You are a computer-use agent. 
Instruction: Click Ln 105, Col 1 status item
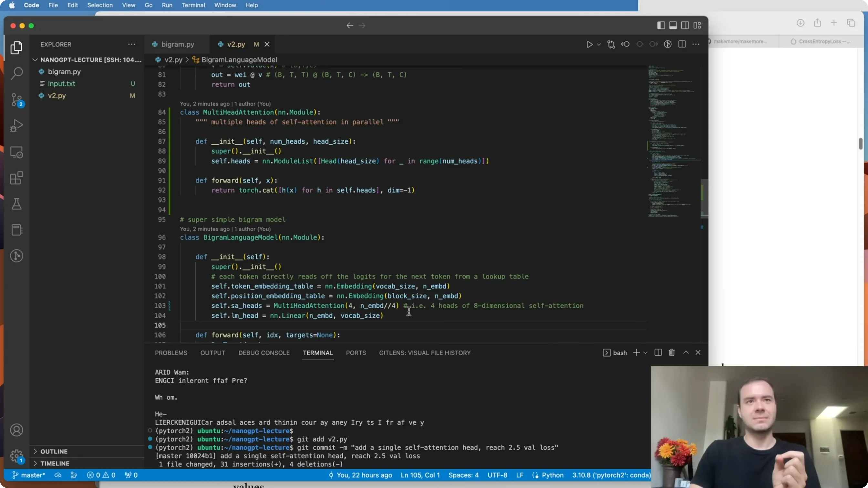[420, 475]
